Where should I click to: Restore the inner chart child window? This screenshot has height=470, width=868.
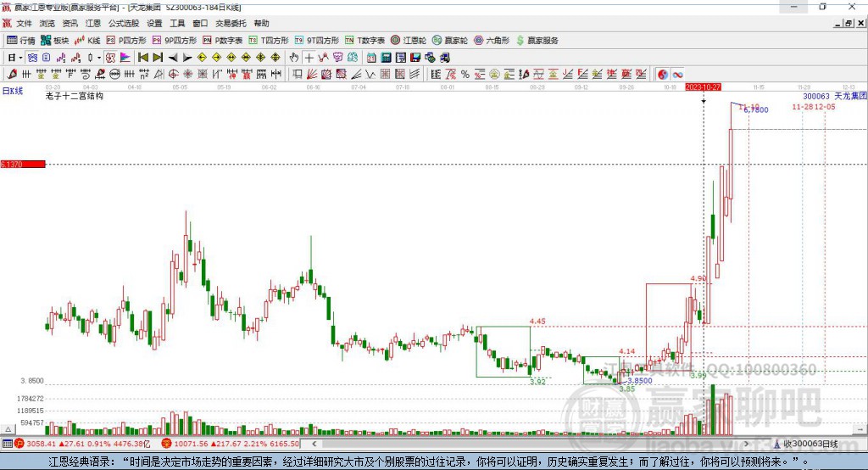(x=848, y=23)
